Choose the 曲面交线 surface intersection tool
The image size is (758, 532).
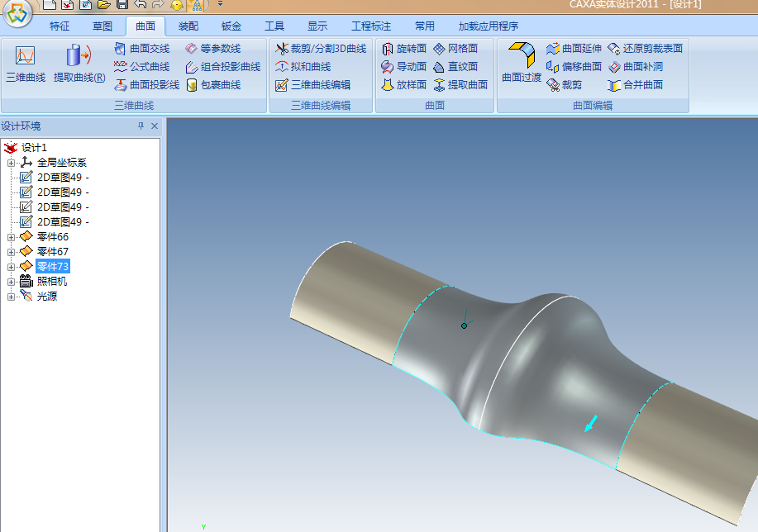(141, 49)
